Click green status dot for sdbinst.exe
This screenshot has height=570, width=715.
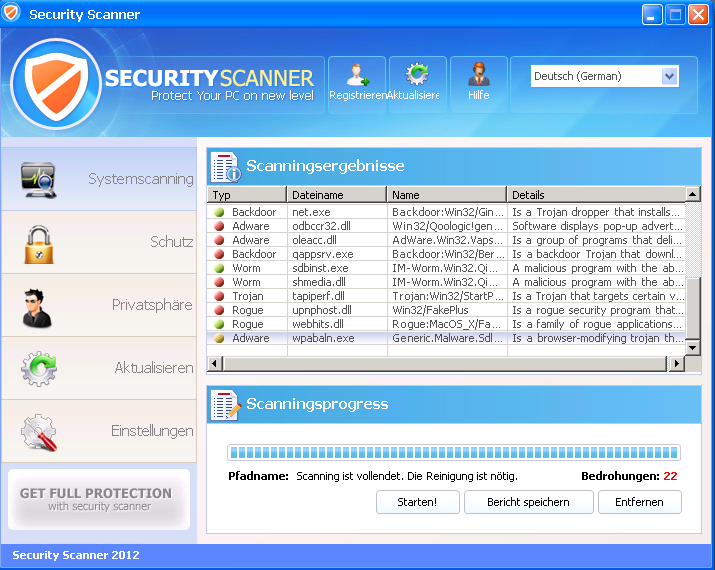pos(219,268)
